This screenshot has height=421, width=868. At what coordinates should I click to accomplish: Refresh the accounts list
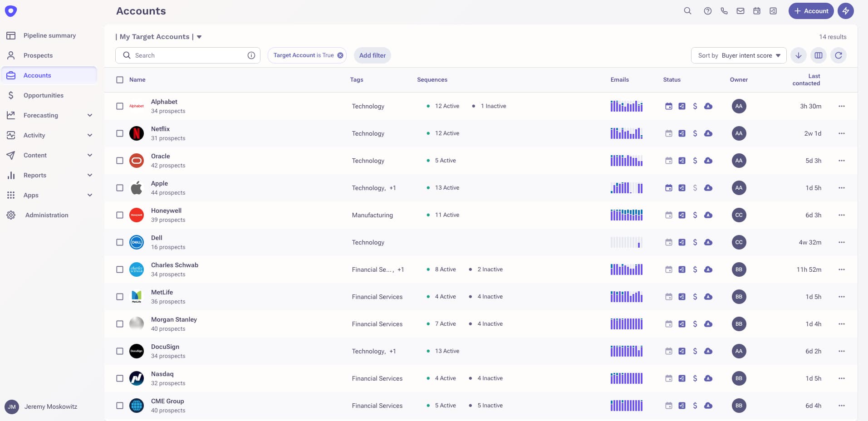coord(839,55)
